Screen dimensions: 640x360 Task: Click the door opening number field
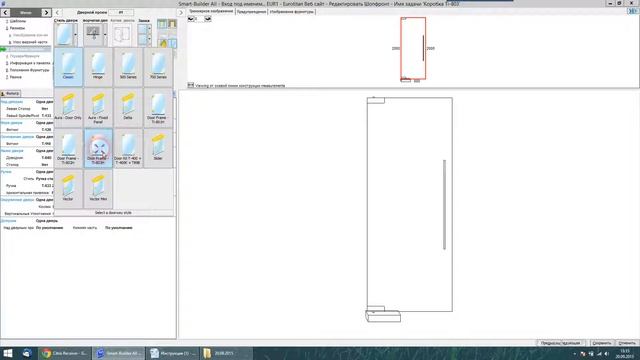121,13
